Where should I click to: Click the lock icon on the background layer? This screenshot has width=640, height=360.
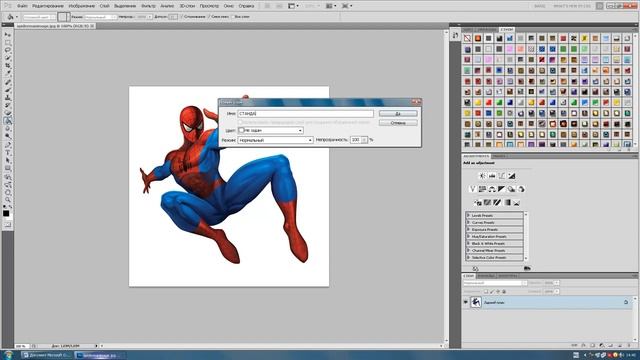click(626, 302)
